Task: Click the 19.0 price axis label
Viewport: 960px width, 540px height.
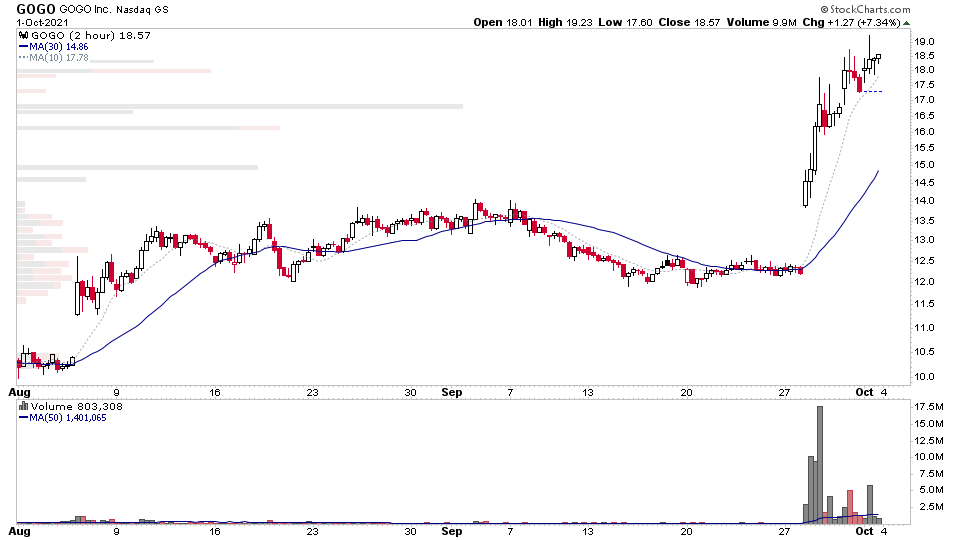Action: [x=924, y=42]
